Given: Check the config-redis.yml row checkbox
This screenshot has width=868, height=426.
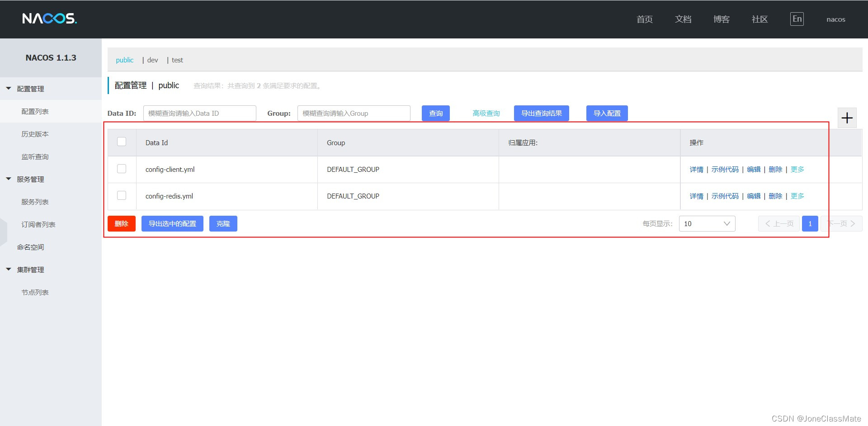Looking at the screenshot, I should (122, 195).
